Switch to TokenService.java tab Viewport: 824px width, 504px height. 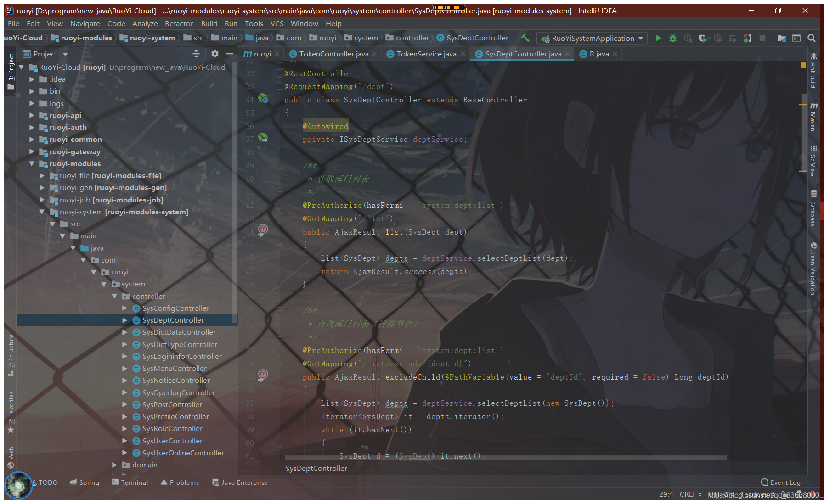tap(426, 54)
